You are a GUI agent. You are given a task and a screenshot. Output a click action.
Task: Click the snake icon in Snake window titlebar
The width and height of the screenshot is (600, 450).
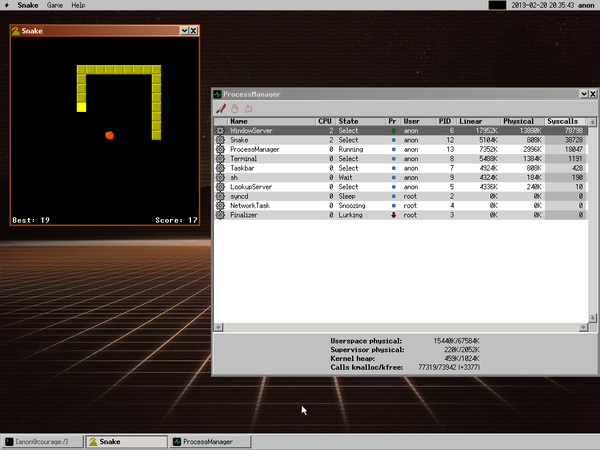tap(16, 31)
